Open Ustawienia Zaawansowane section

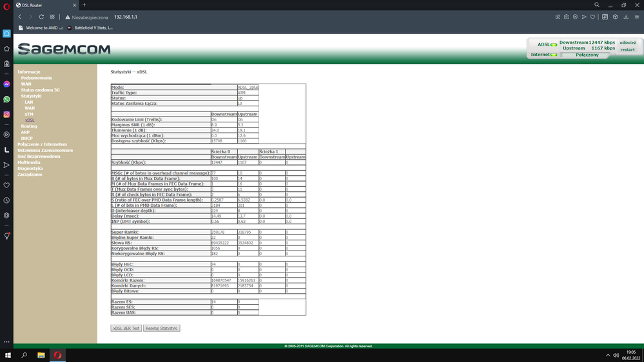pos(45,150)
